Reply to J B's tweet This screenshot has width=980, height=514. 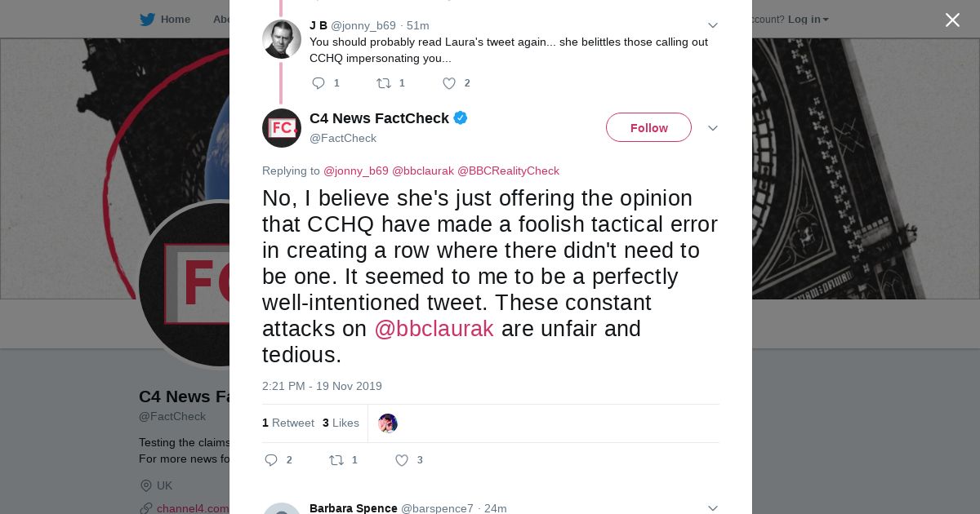coord(318,83)
